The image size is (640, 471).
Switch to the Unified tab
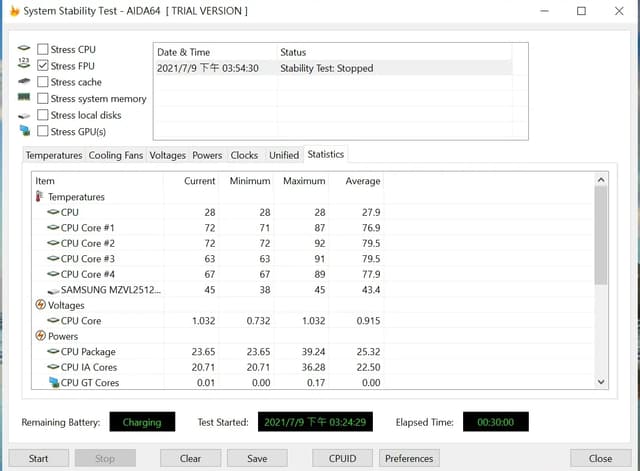[x=284, y=155]
